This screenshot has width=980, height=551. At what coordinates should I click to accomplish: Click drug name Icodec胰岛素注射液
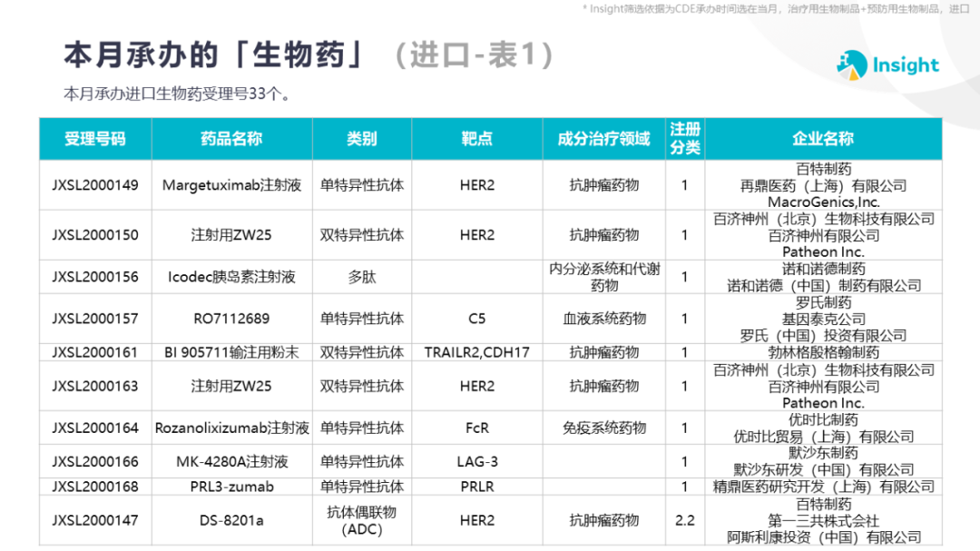(x=231, y=277)
